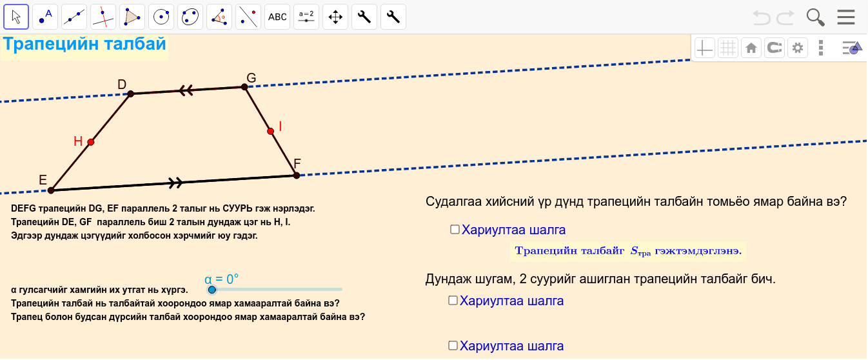
Task: Select red midpoint I
Action: tap(271, 131)
